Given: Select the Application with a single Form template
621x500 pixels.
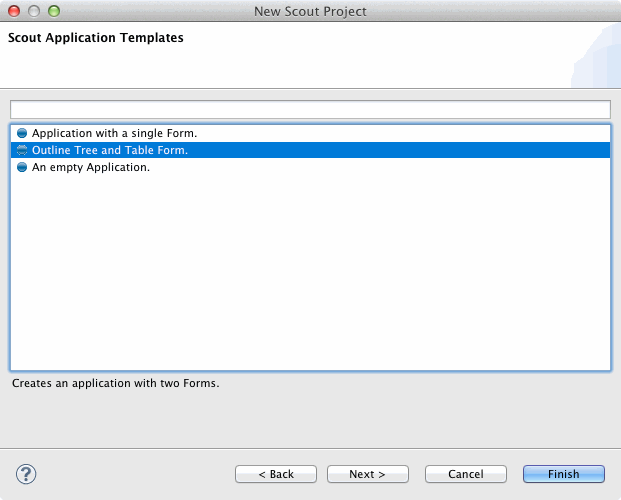Looking at the screenshot, I should pos(114,133).
